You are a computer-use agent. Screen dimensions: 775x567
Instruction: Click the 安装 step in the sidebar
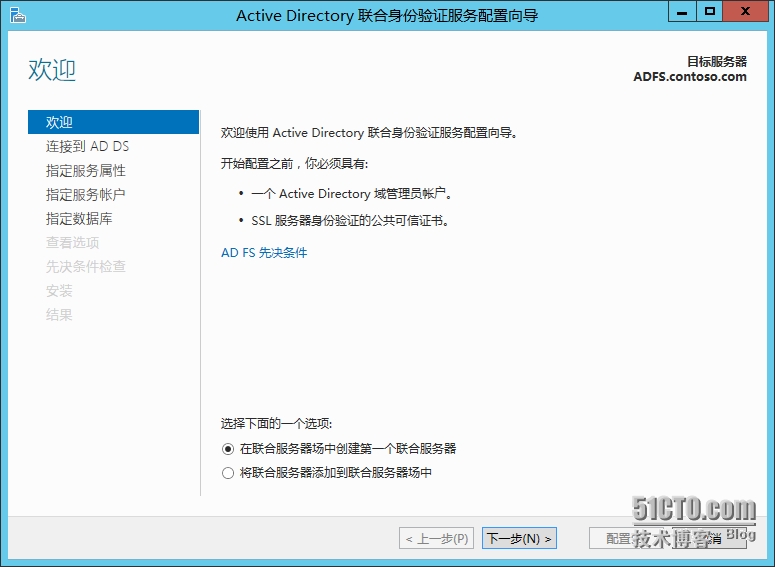[59, 290]
